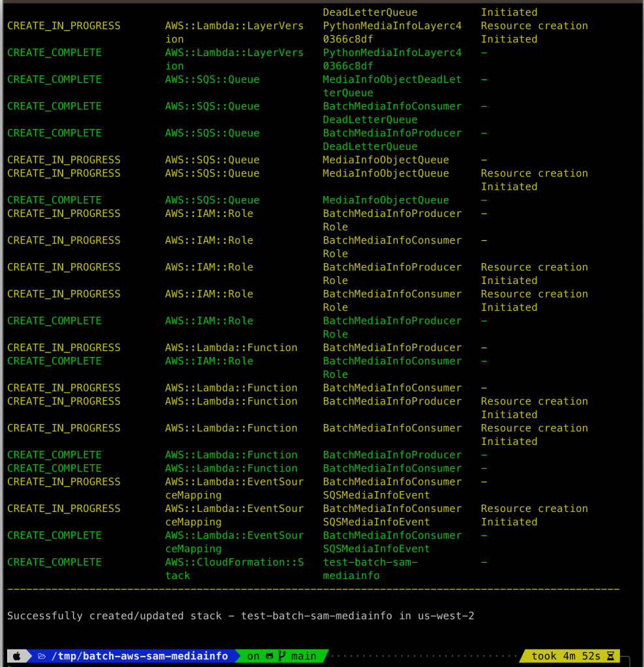Image resolution: width=644 pixels, height=667 pixels.
Task: Select the DeadLetterQueue 'Initiated' status text
Action: click(x=508, y=12)
